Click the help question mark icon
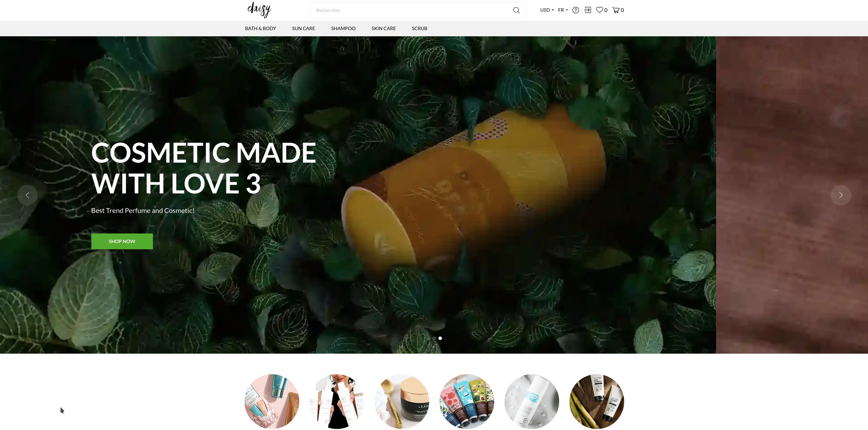 click(x=576, y=10)
